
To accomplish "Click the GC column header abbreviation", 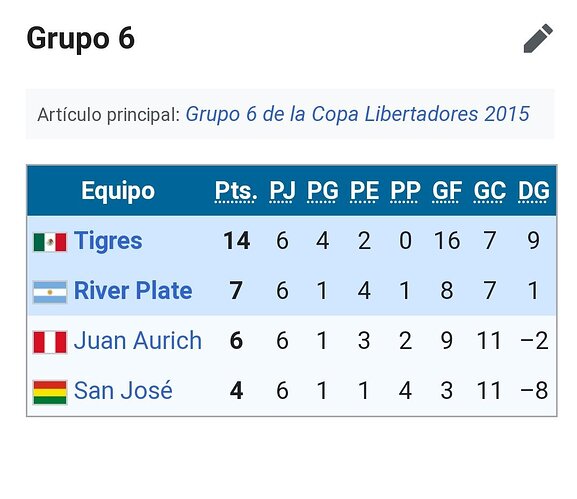I will coord(489,191).
